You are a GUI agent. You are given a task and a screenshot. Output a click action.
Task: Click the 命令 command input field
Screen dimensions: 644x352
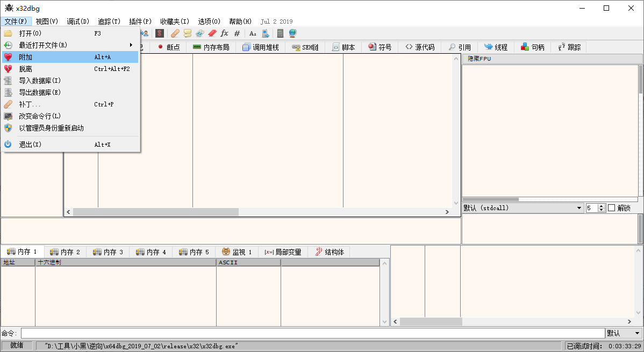point(312,333)
